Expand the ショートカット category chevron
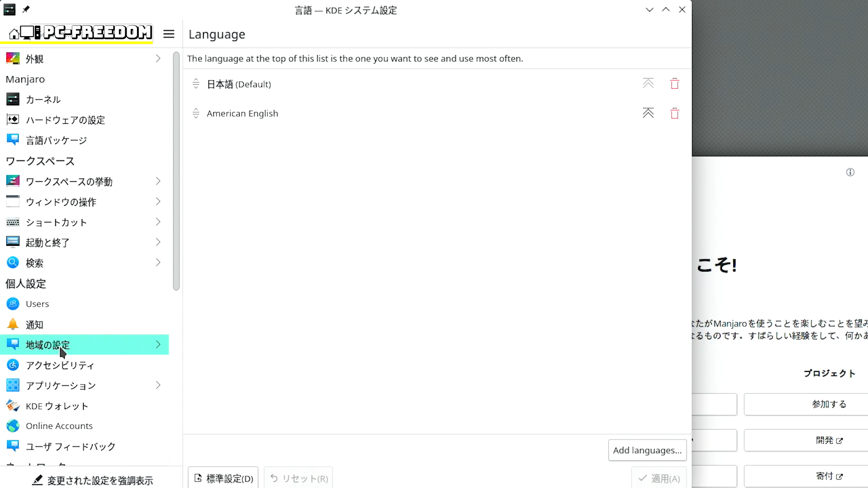The image size is (868, 488). (158, 222)
